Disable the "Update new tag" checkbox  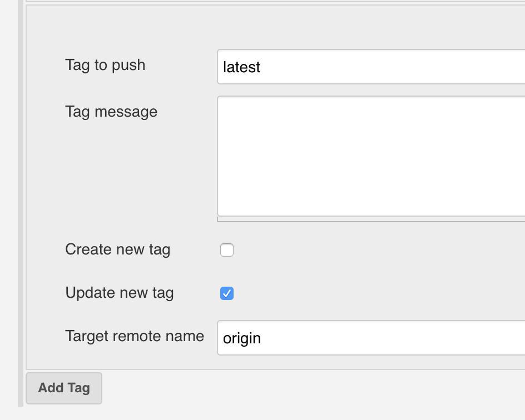pyautogui.click(x=226, y=293)
